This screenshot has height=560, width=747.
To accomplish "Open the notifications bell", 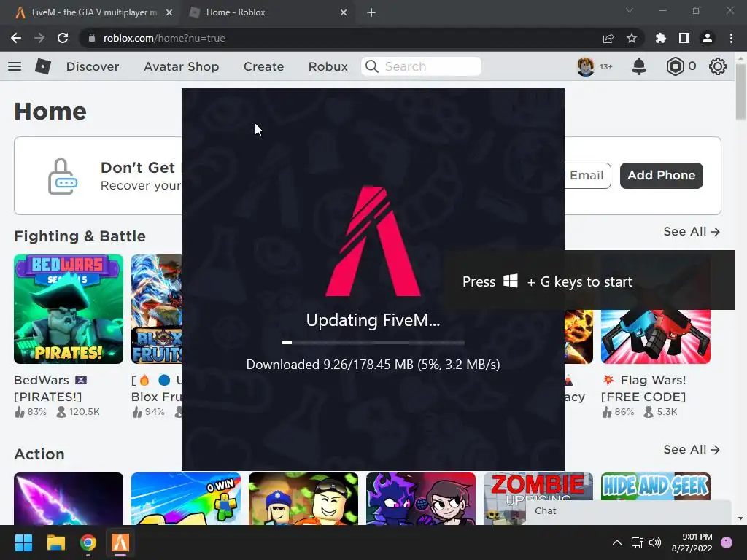I will [x=639, y=66].
